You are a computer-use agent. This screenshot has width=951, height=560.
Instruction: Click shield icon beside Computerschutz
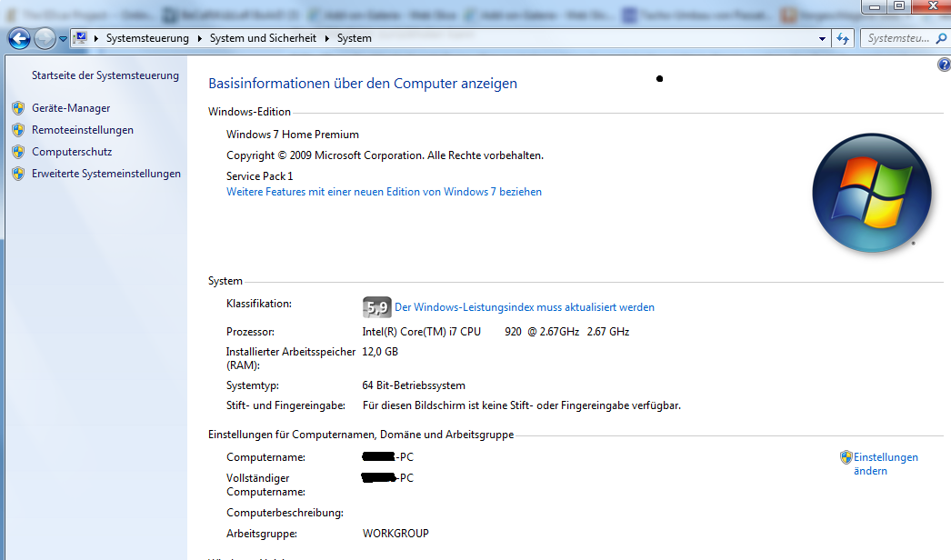coord(18,153)
